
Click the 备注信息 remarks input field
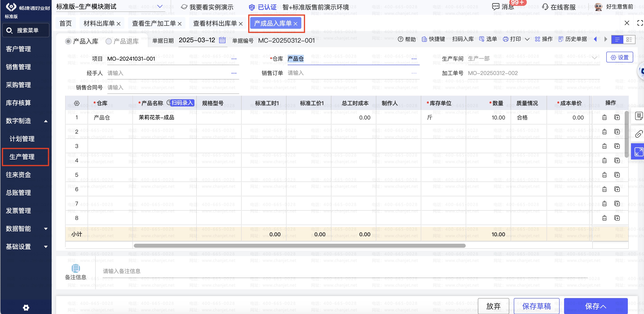pos(345,271)
